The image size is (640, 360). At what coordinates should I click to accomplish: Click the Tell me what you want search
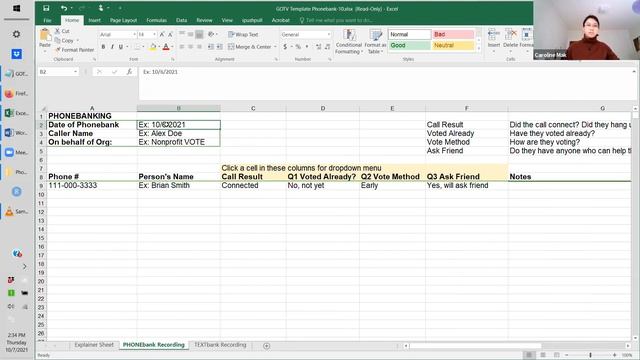[336, 20]
